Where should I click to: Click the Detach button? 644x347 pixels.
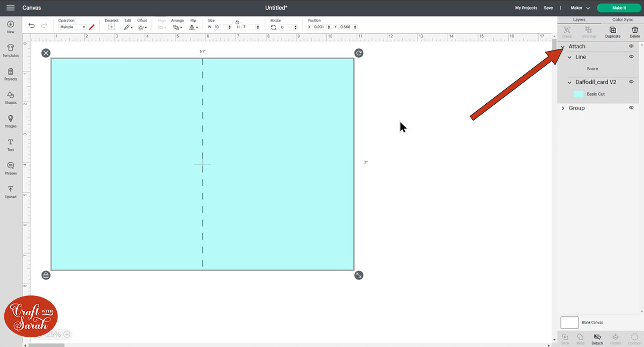(x=597, y=338)
